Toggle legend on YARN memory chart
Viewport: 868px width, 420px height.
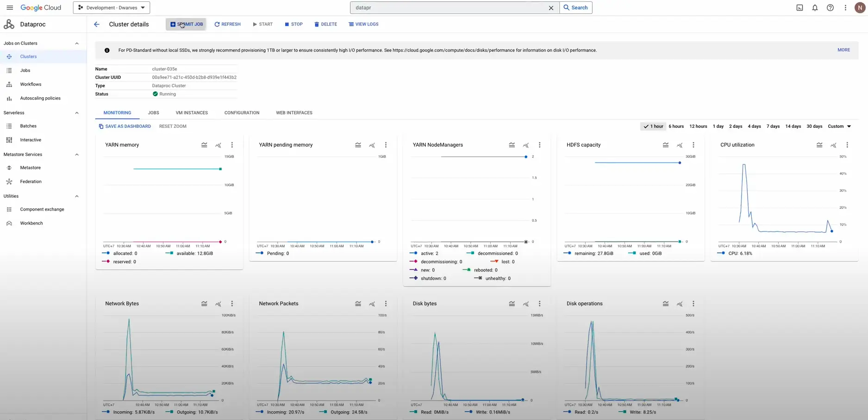(x=204, y=145)
